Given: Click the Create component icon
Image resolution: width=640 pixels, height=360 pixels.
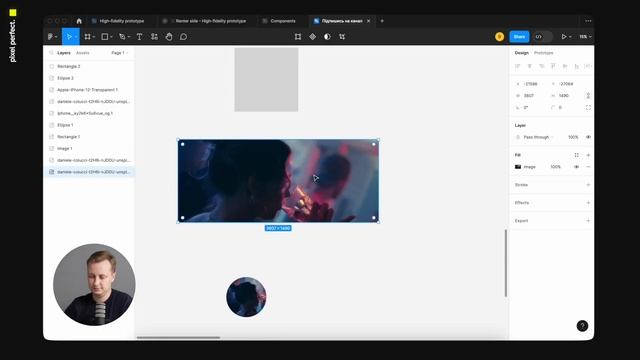Looking at the screenshot, I should point(313,37).
